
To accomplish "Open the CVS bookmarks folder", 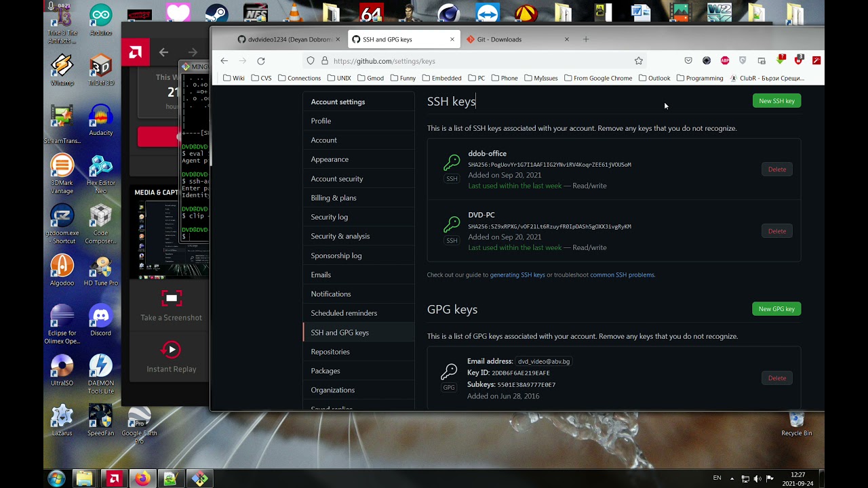I will pyautogui.click(x=261, y=78).
